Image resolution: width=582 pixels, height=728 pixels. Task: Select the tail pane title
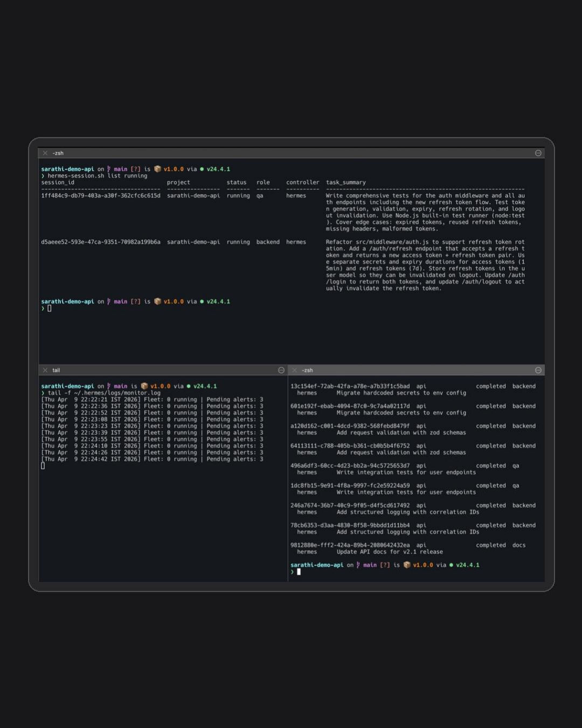pos(56,370)
